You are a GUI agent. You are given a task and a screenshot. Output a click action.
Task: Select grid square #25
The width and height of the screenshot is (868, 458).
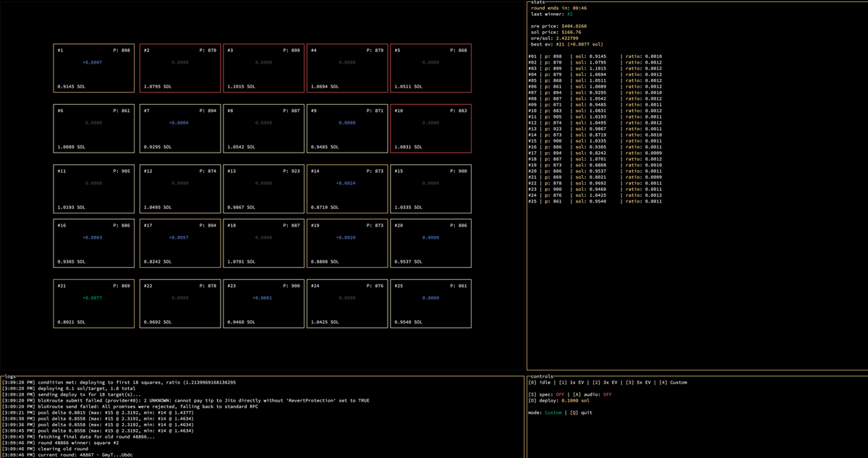[431, 303]
